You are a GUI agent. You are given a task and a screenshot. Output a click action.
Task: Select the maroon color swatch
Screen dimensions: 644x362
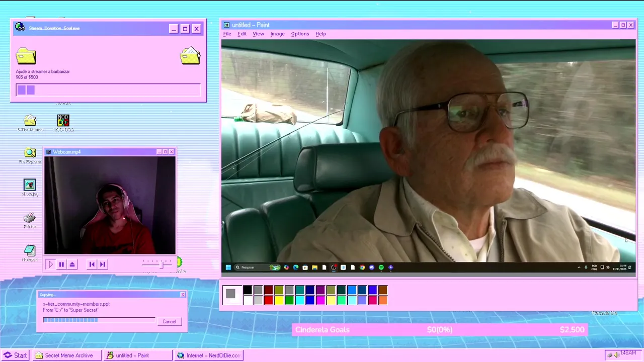[x=269, y=290]
